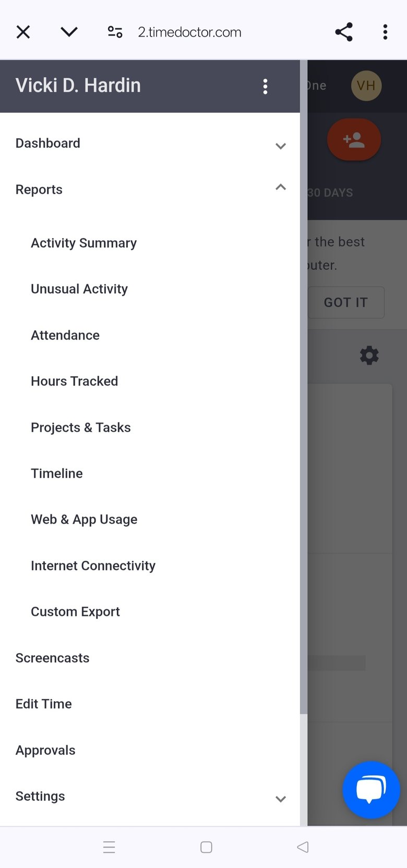Open the Approvals page
The width and height of the screenshot is (407, 868).
tap(45, 750)
